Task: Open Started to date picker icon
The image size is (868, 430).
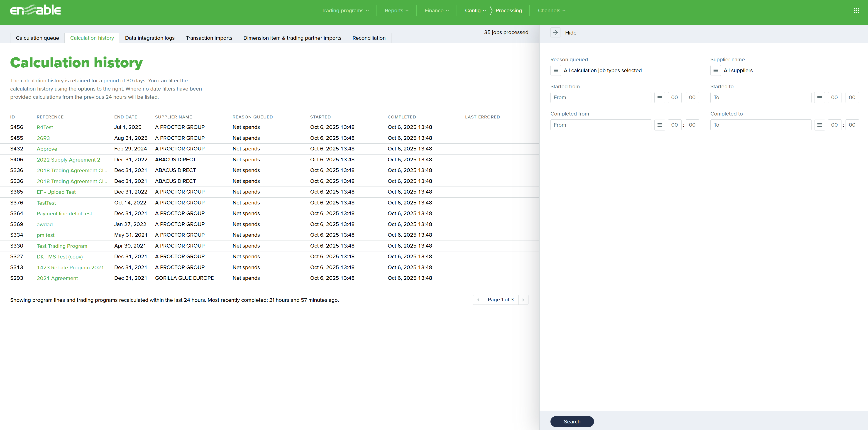Action: click(819, 98)
